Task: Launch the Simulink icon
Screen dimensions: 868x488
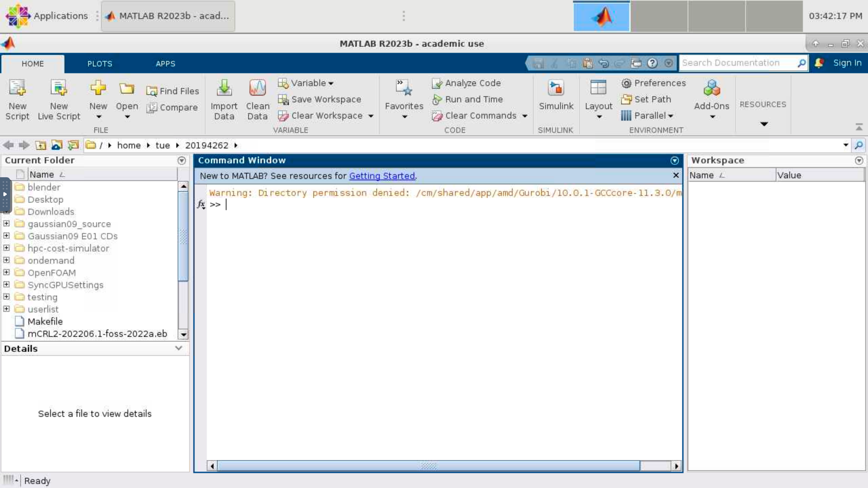Action: pos(556,88)
